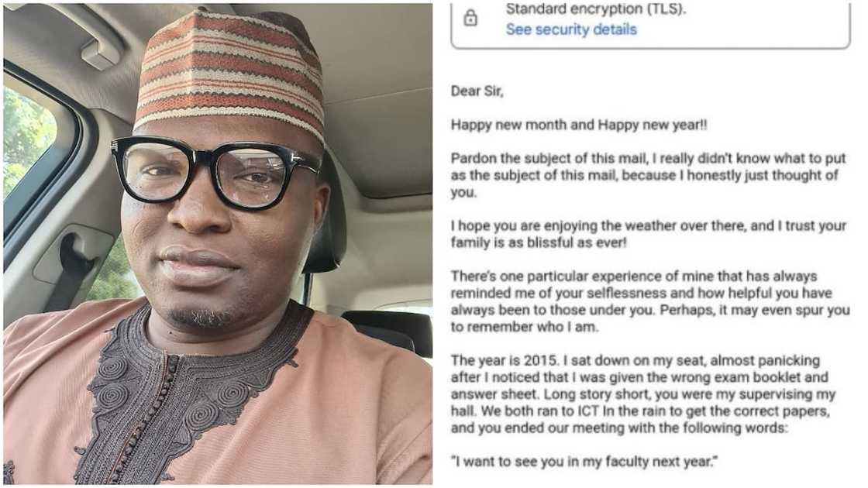Click the paragraph starting The year is 2015

pos(643,394)
